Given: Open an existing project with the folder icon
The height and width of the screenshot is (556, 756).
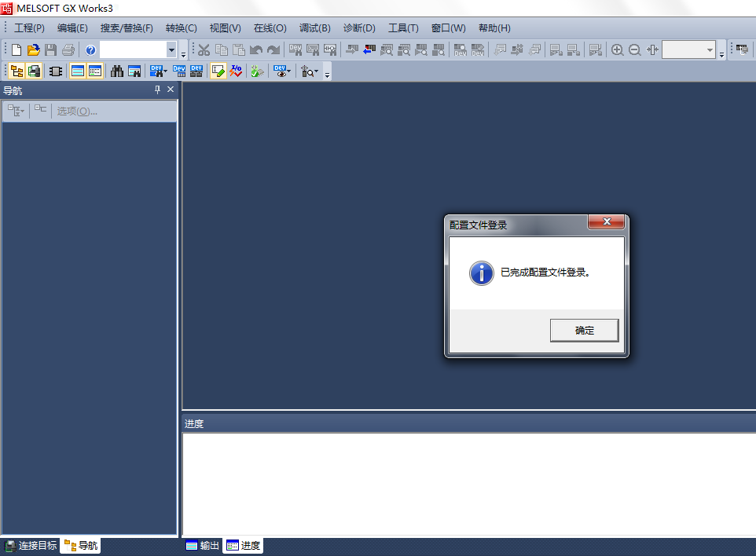Looking at the screenshot, I should click(x=33, y=50).
